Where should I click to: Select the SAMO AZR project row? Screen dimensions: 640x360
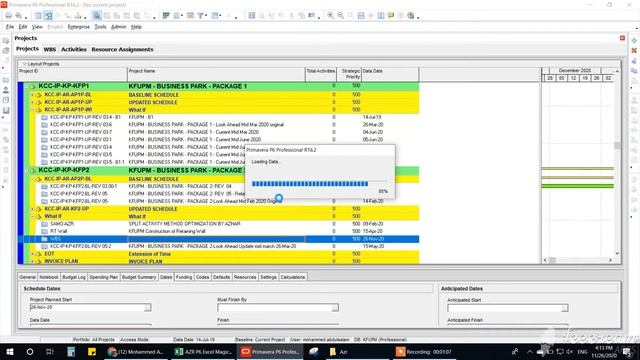pyautogui.click(x=218, y=224)
